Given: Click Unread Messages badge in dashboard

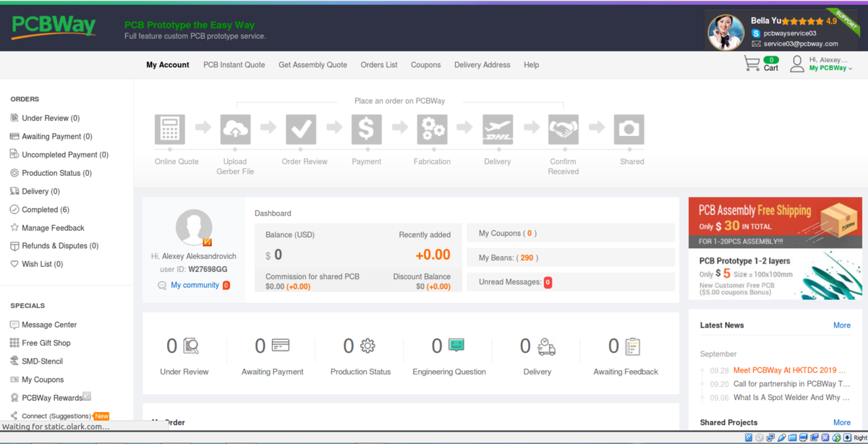Looking at the screenshot, I should coord(548,282).
